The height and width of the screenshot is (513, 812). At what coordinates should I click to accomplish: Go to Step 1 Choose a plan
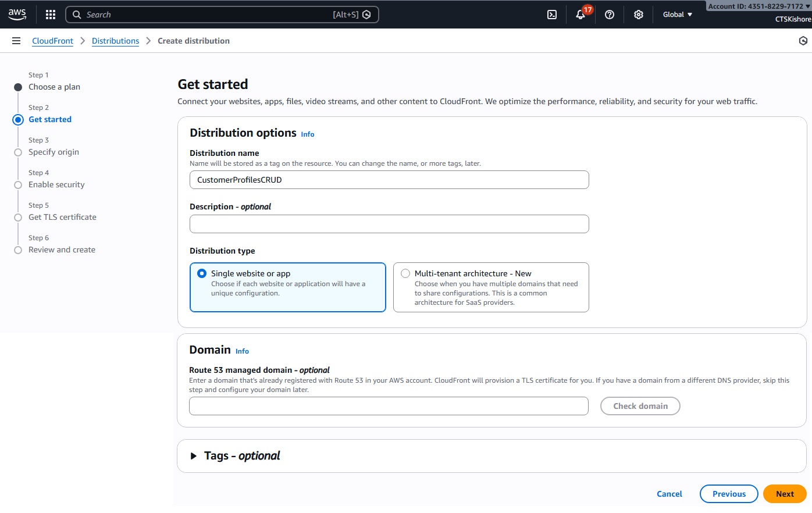pyautogui.click(x=54, y=87)
